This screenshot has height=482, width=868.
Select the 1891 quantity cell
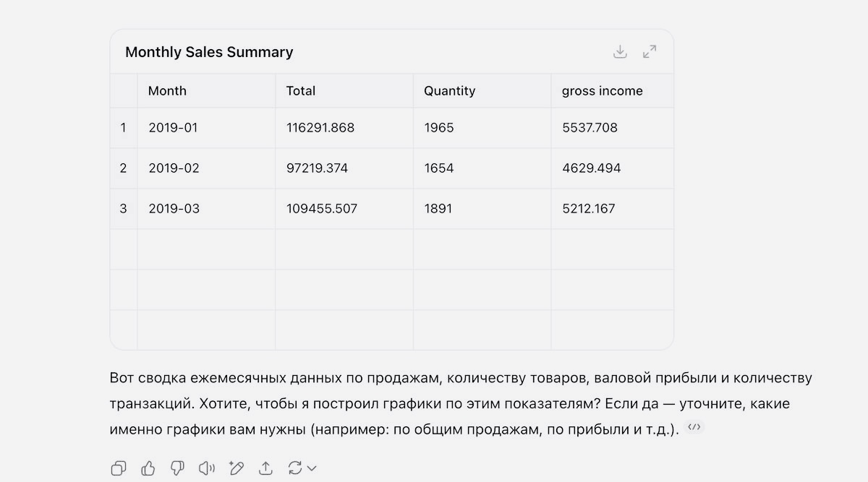438,209
